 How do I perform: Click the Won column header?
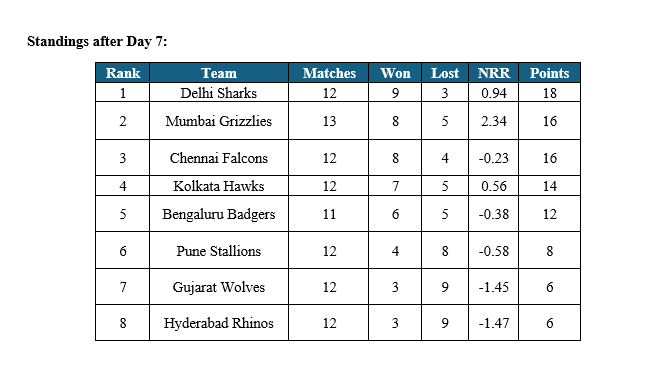pos(395,73)
